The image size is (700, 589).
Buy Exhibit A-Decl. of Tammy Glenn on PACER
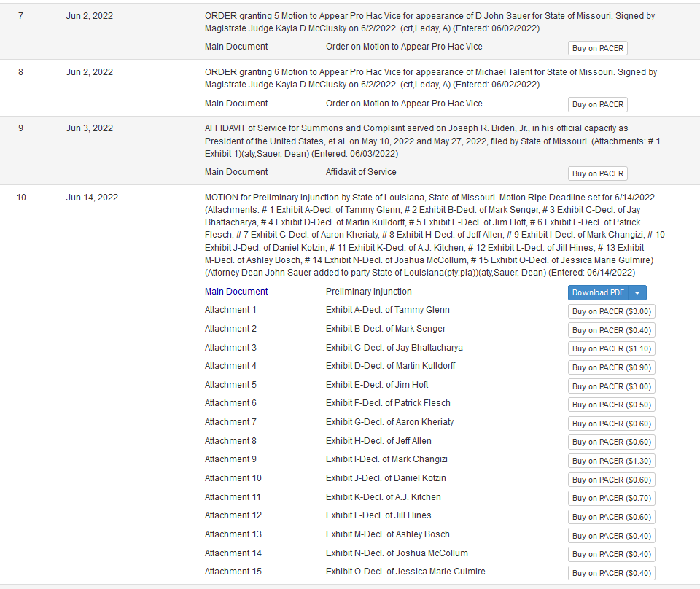point(612,311)
